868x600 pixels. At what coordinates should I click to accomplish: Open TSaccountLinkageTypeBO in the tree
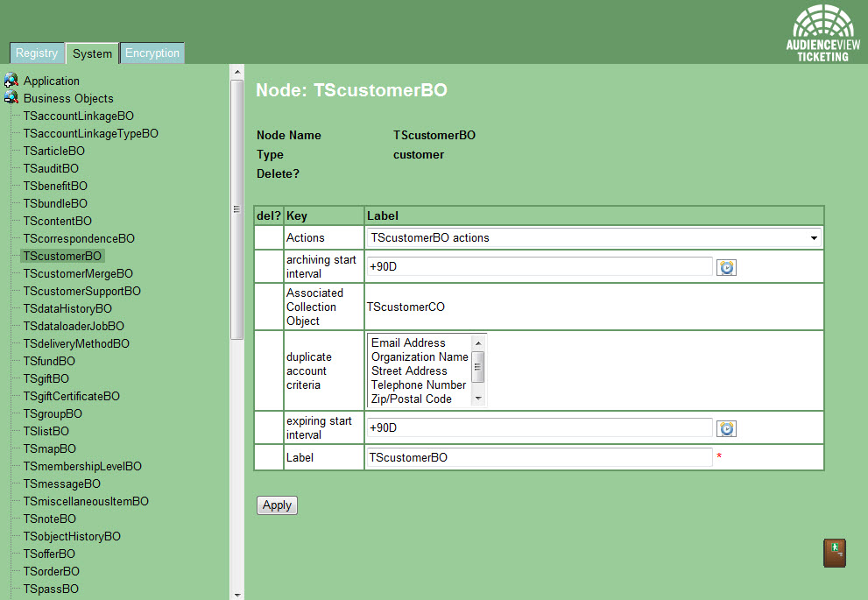click(x=91, y=133)
